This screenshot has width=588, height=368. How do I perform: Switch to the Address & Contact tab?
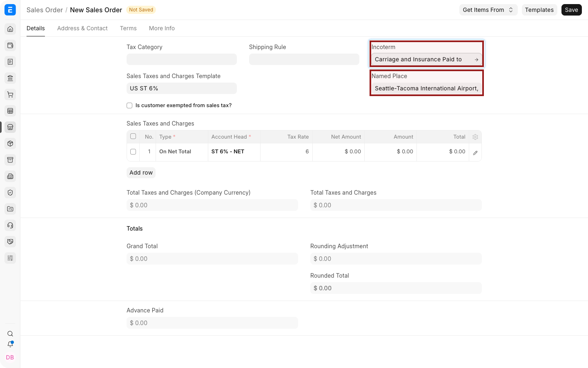coord(82,28)
